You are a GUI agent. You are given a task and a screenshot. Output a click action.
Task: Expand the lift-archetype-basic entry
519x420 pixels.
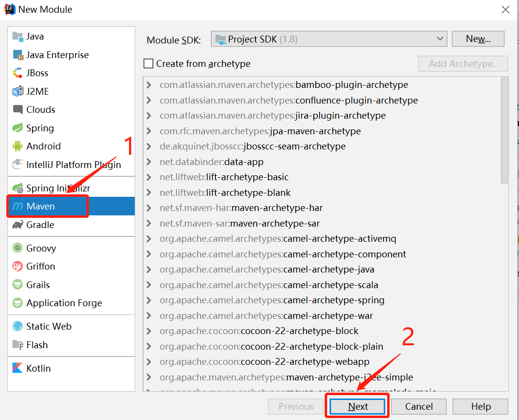tap(149, 177)
